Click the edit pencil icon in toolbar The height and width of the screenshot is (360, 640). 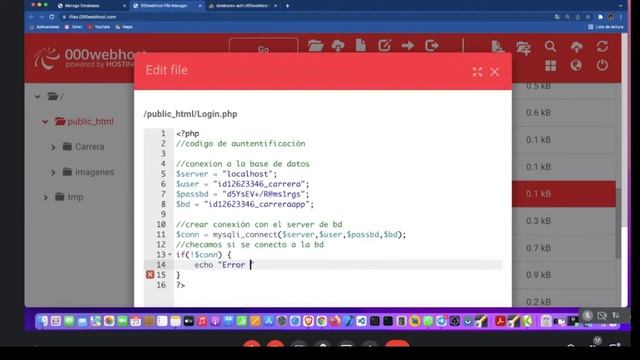click(384, 45)
